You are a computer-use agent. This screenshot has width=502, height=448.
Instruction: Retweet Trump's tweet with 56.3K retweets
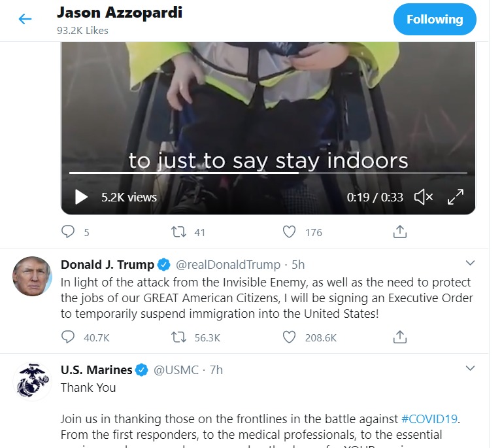178,337
